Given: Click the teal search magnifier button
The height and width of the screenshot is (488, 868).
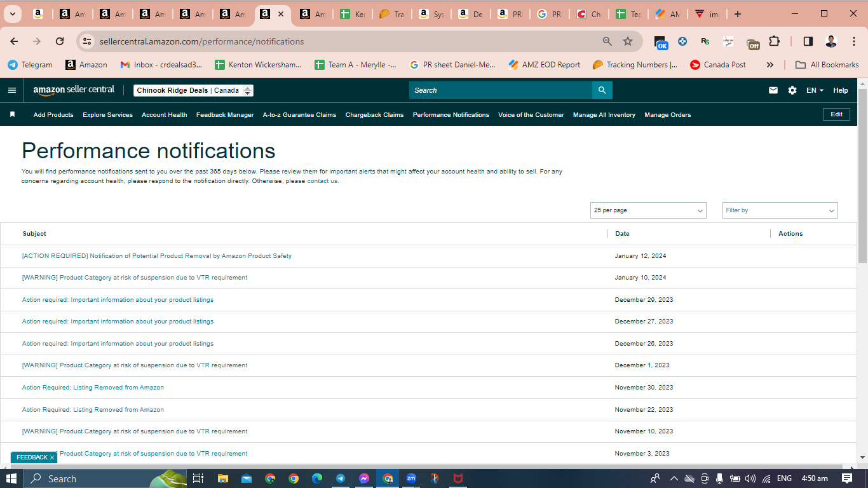Looking at the screenshot, I should click(x=602, y=90).
